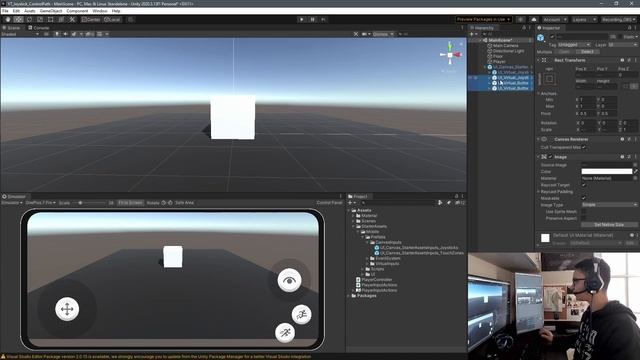
Task: Open the Component menu
Action: [77, 11]
